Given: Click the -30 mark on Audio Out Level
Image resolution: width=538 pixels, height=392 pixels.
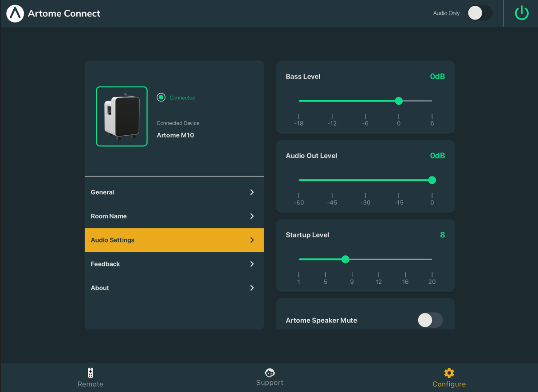Looking at the screenshot, I should click(x=365, y=203).
